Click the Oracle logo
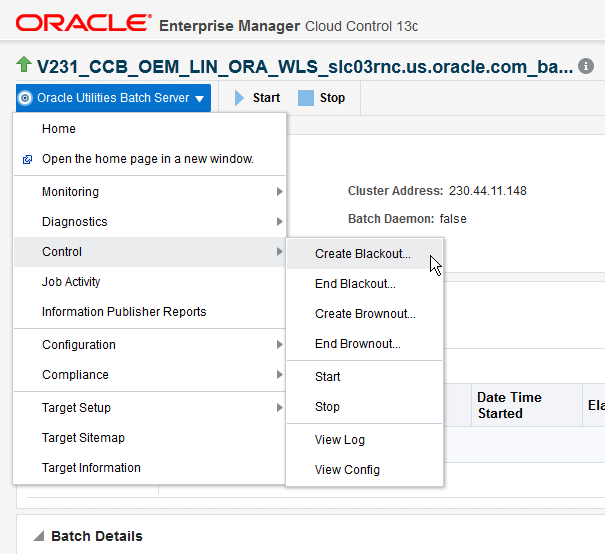 [x=83, y=23]
